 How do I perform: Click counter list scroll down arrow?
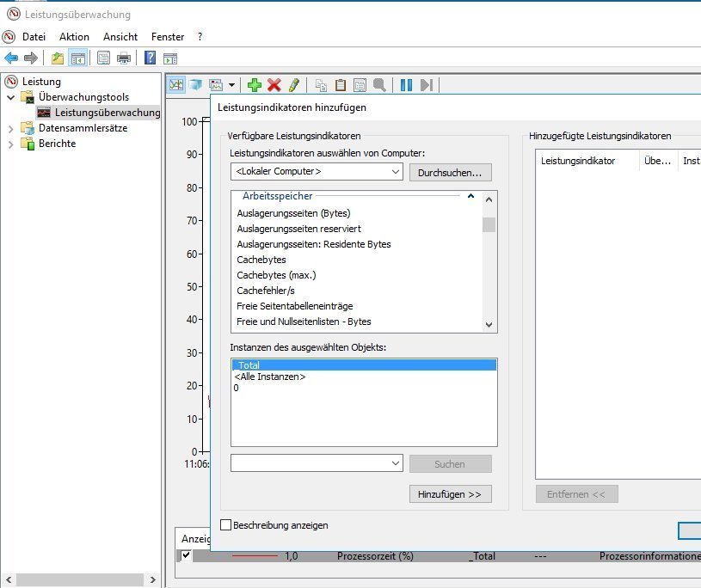coord(489,325)
